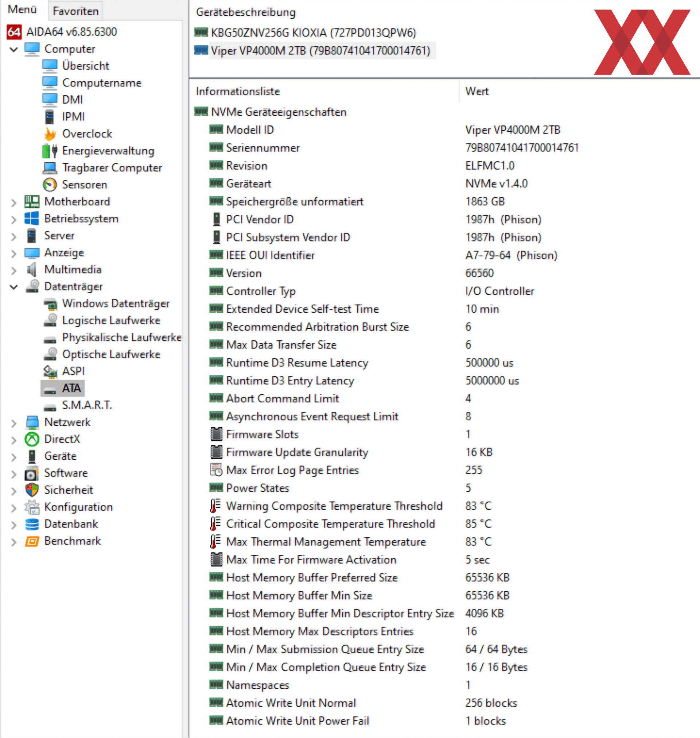Click the Betriebssystem Windows logo icon
Screen dimensions: 700x738
pos(32,219)
